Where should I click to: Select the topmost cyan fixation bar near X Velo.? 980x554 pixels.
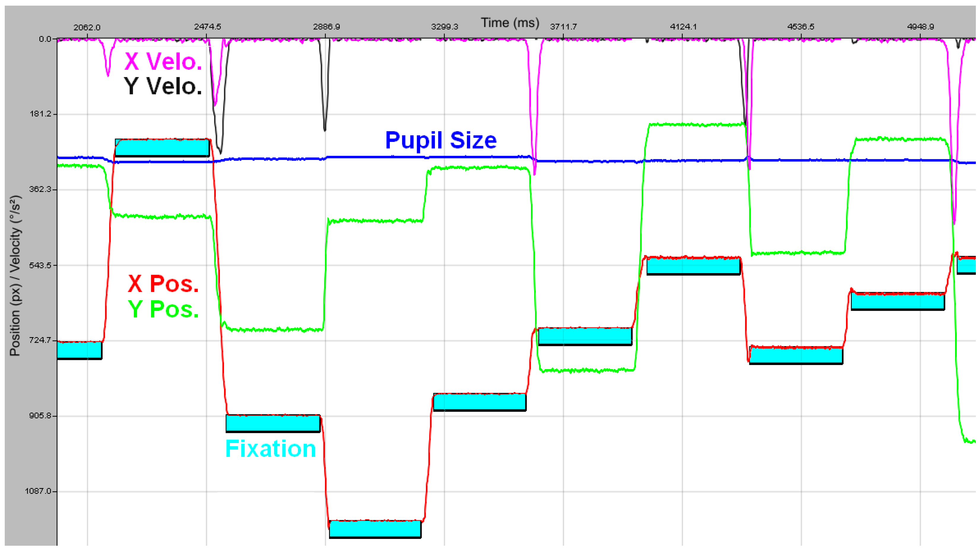[162, 148]
